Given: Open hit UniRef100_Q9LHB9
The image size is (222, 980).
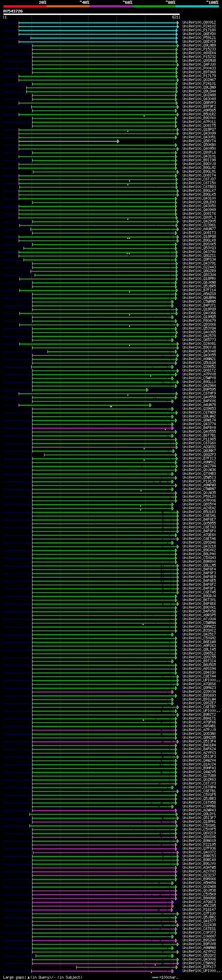Looking at the screenshot, I should point(199,45).
